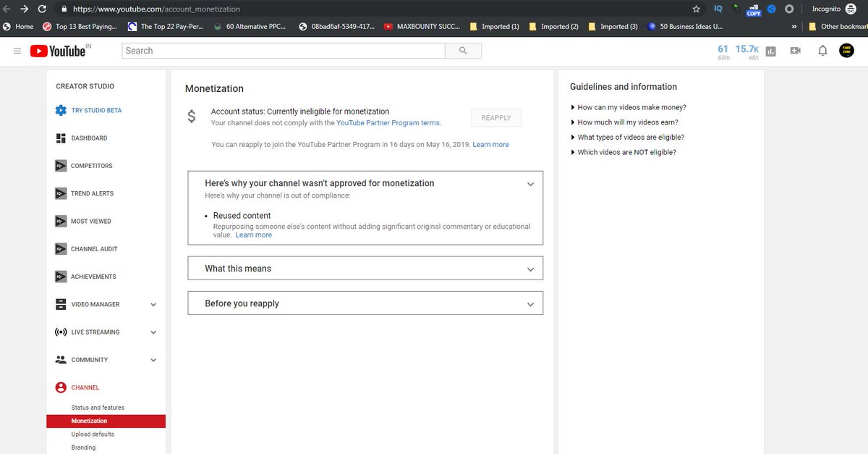Expand the Live Streaming submenu chevron
The height and width of the screenshot is (454, 868).
[x=153, y=332]
